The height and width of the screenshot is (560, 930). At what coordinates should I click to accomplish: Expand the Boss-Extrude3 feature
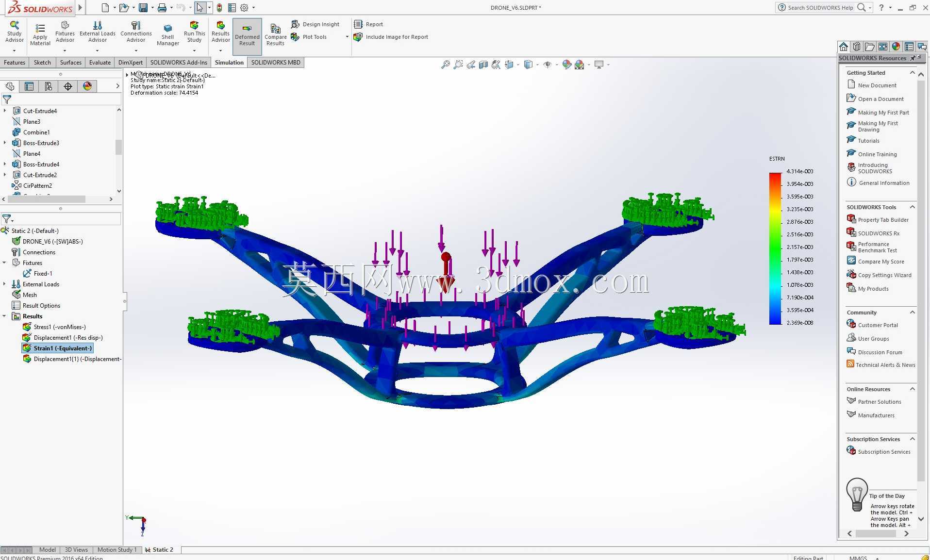point(5,143)
